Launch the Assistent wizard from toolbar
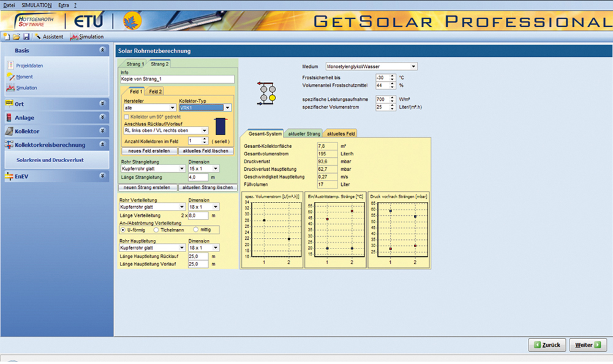The width and height of the screenshot is (613, 364). (x=50, y=37)
